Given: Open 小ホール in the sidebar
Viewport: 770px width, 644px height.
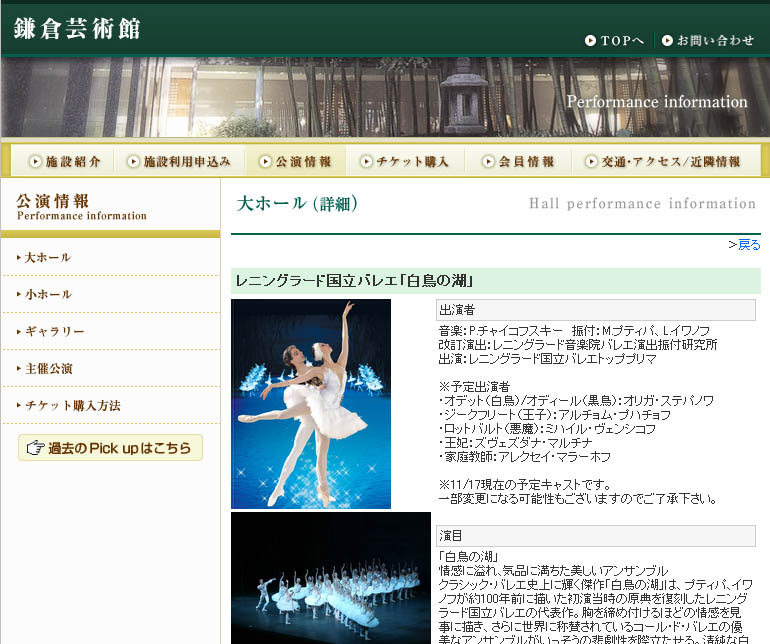Looking at the screenshot, I should (48, 294).
